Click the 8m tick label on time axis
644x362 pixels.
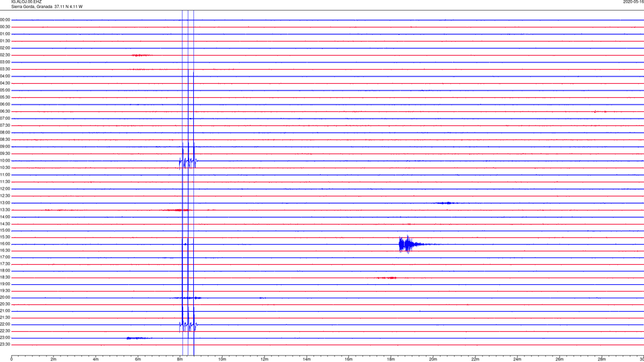pos(180,359)
